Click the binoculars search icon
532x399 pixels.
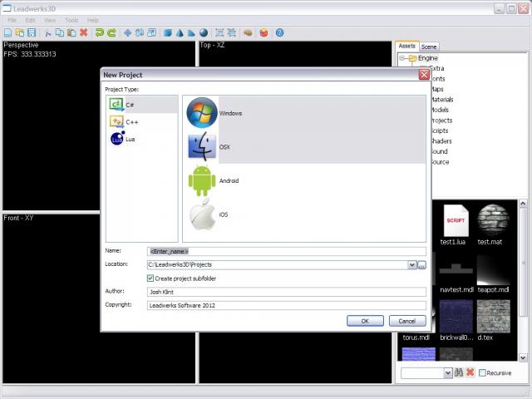458,373
